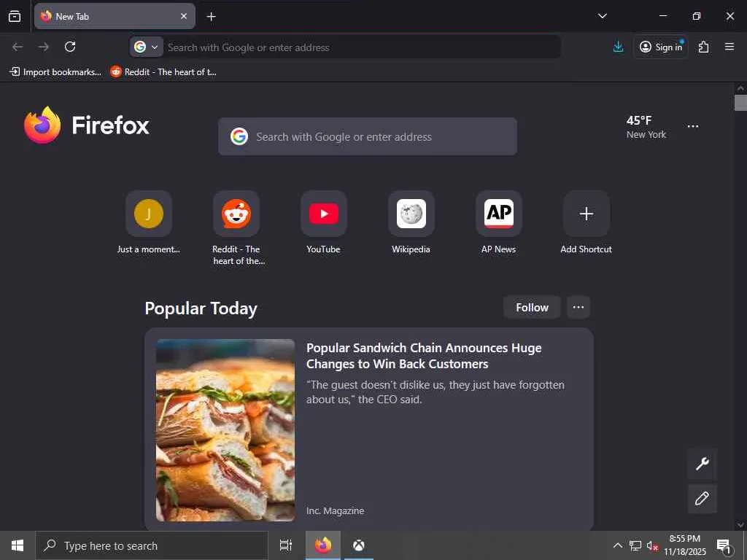
Task: Select the New Tab browser tab
Action: (x=115, y=16)
